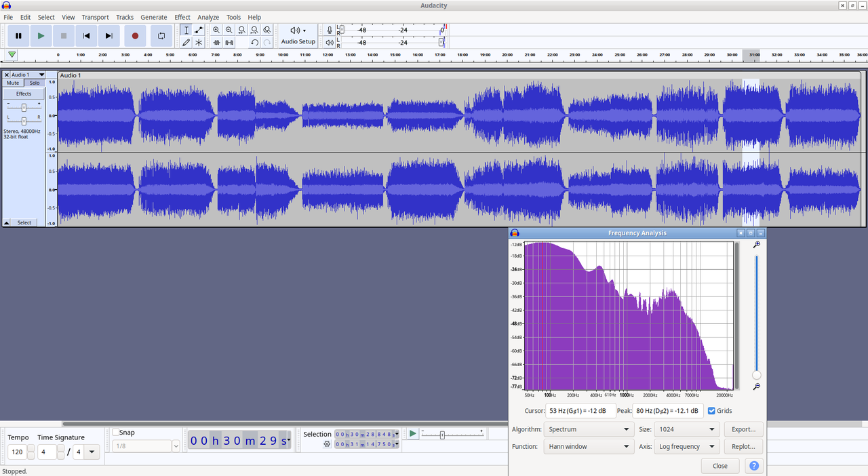This screenshot has height=476, width=868.
Task: Click the Pause button
Action: pyautogui.click(x=18, y=36)
